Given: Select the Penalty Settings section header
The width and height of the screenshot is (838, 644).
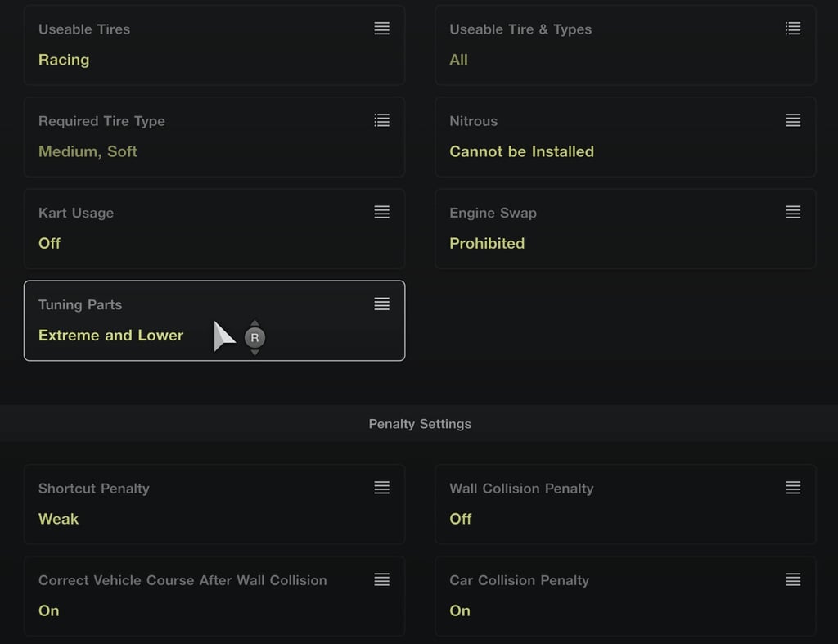Looking at the screenshot, I should 419,423.
